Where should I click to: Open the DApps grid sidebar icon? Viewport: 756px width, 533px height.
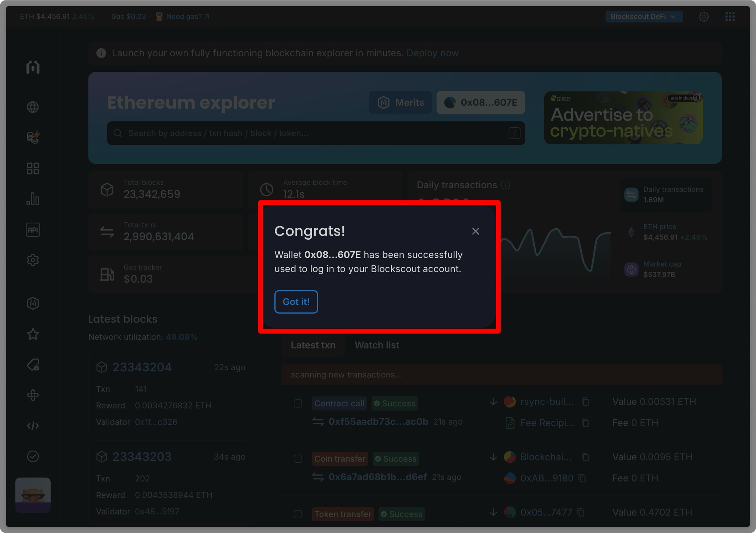coord(33,168)
